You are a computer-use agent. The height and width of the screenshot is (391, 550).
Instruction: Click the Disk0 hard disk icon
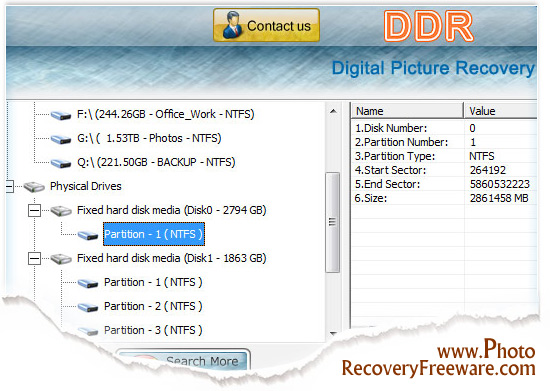[61, 211]
